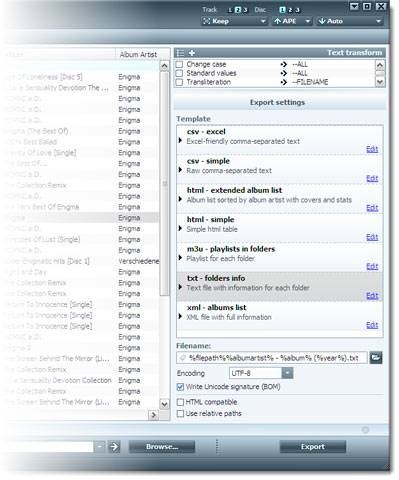The image size is (399, 480).
Task: Click the Text transform list icon
Action: coord(180,53)
